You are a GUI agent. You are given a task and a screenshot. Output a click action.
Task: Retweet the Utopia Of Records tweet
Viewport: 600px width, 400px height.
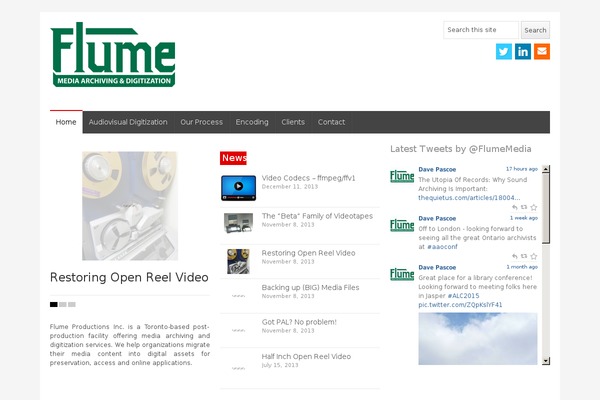coord(524,207)
